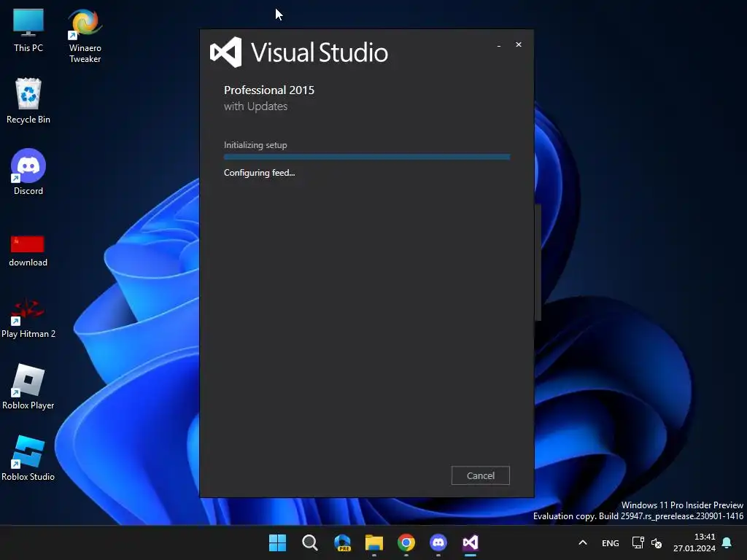Image resolution: width=747 pixels, height=560 pixels.
Task: Click the 'Professional 2015' edition text
Action: pos(269,90)
